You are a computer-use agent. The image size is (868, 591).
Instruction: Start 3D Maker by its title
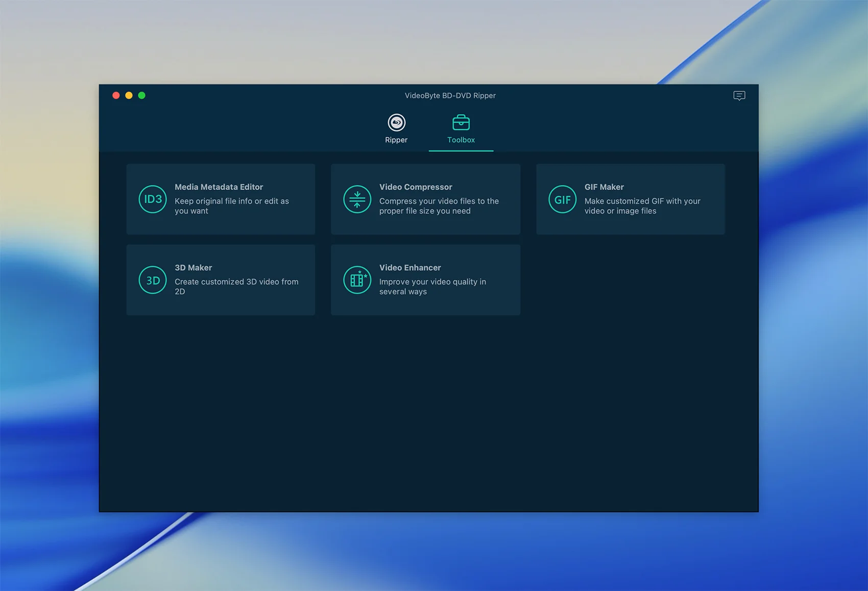click(193, 268)
